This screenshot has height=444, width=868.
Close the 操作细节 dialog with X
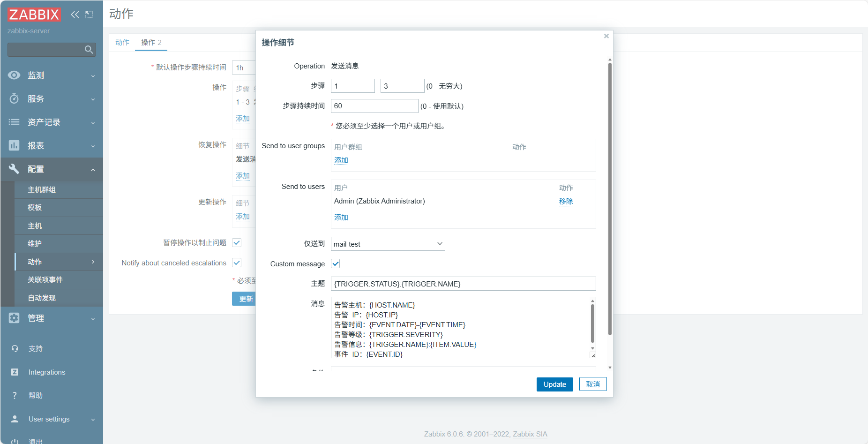click(606, 36)
